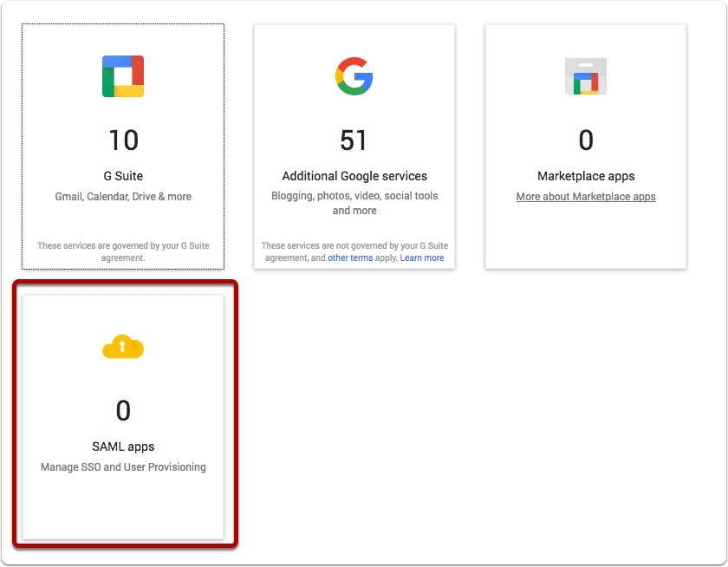Open the SAML apps title
This screenshot has width=728, height=567.
123,446
